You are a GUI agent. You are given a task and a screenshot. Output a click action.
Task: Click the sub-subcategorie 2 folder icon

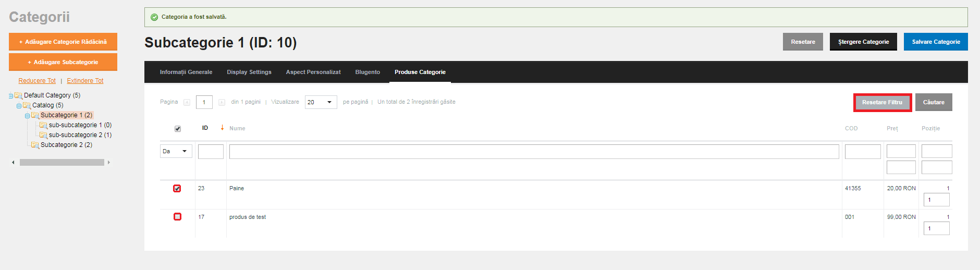(x=43, y=135)
